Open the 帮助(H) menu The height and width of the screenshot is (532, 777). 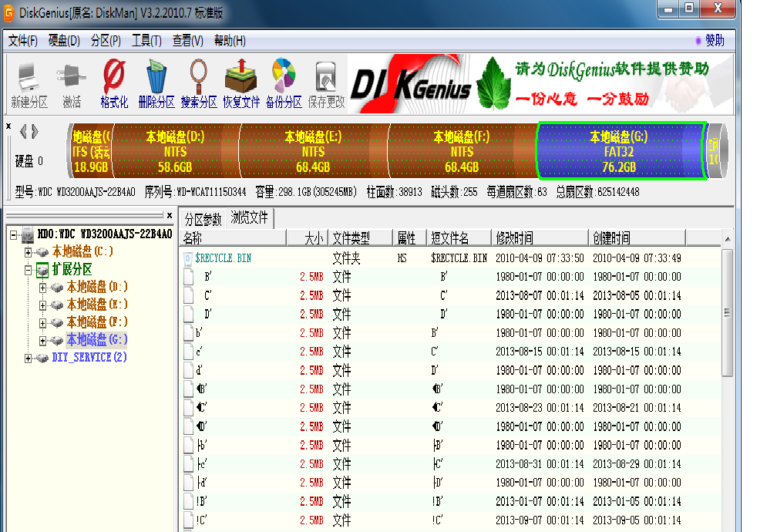(230, 41)
